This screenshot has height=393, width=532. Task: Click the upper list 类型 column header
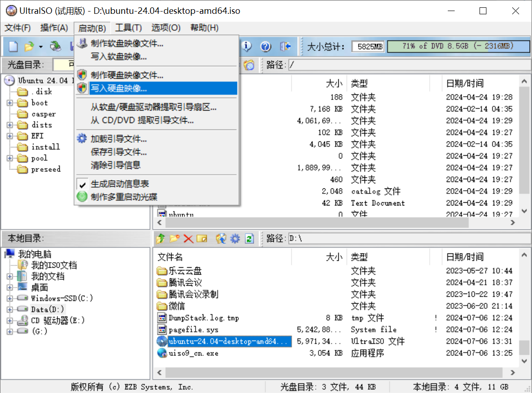tap(388, 83)
